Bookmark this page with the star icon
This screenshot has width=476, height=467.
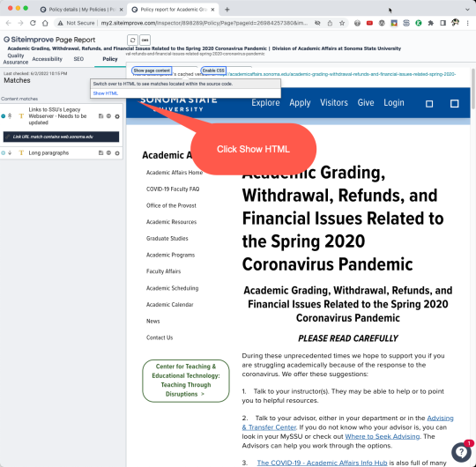(x=342, y=23)
